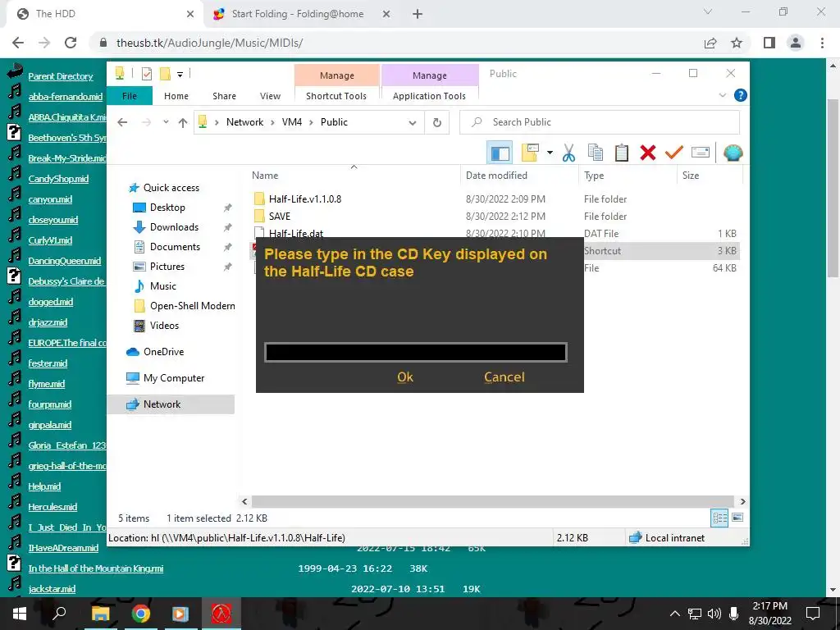
Task: Click VM4 in the address breadcrumb
Action: point(292,122)
